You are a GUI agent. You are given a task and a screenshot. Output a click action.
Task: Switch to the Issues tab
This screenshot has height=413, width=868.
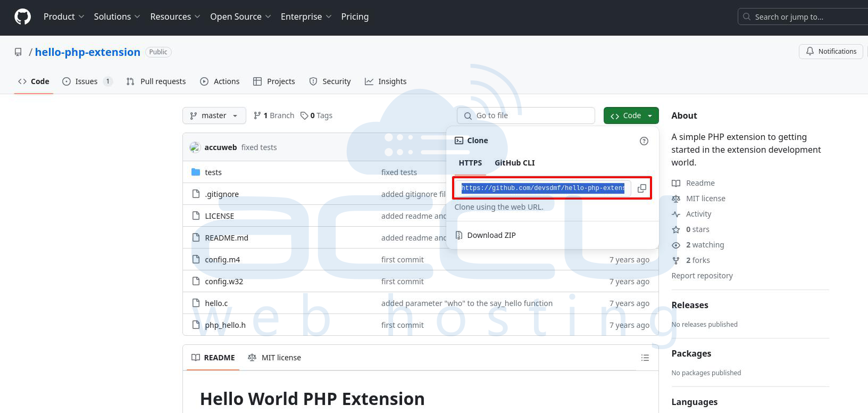pos(87,81)
